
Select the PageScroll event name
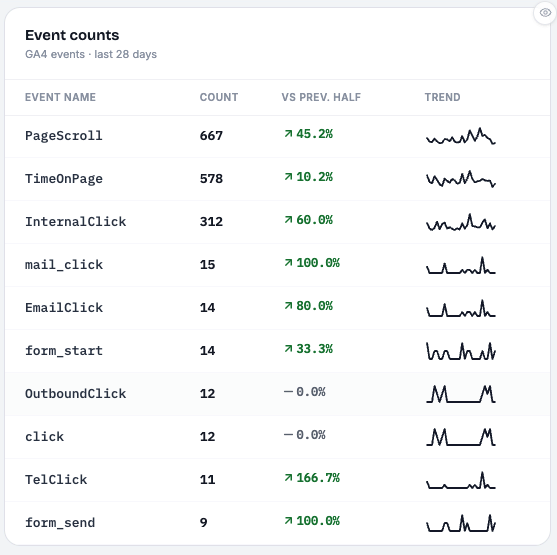pyautogui.click(x=64, y=136)
